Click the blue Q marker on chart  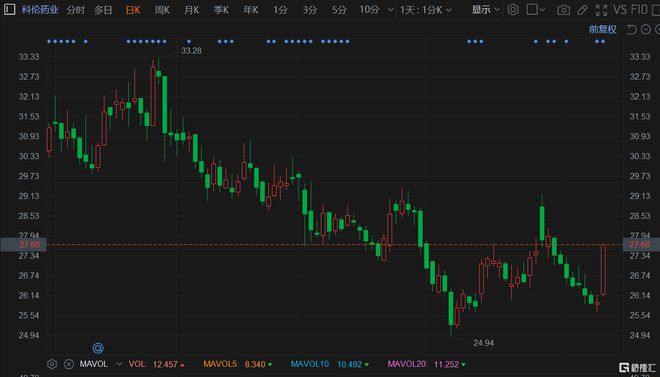point(98,348)
